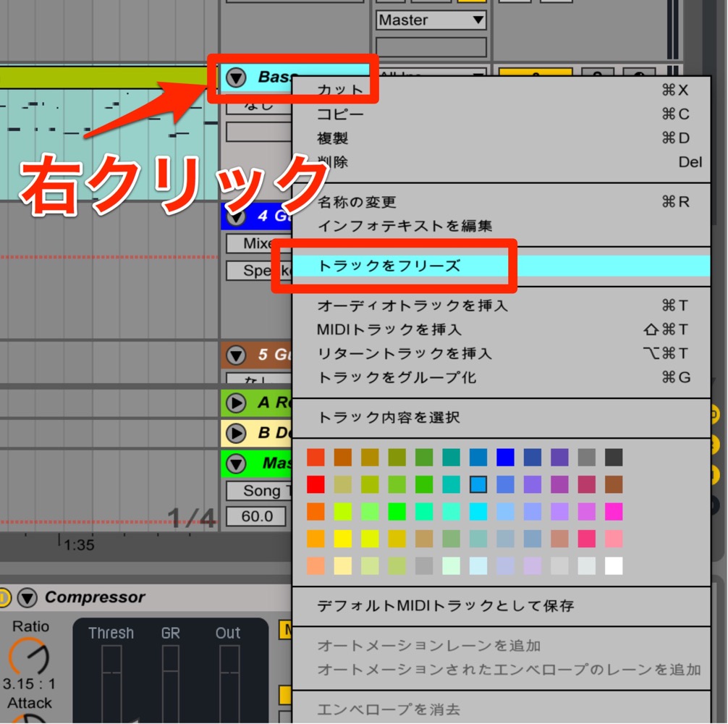Select トラックをグループ化 menu entry
Viewport: 728px width, 724px height.
[501, 377]
